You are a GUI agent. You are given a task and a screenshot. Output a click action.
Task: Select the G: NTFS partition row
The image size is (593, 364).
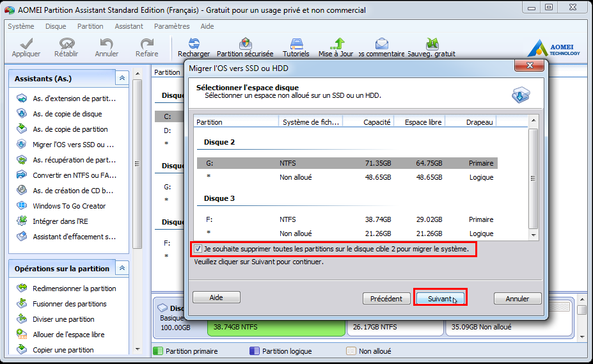(347, 163)
